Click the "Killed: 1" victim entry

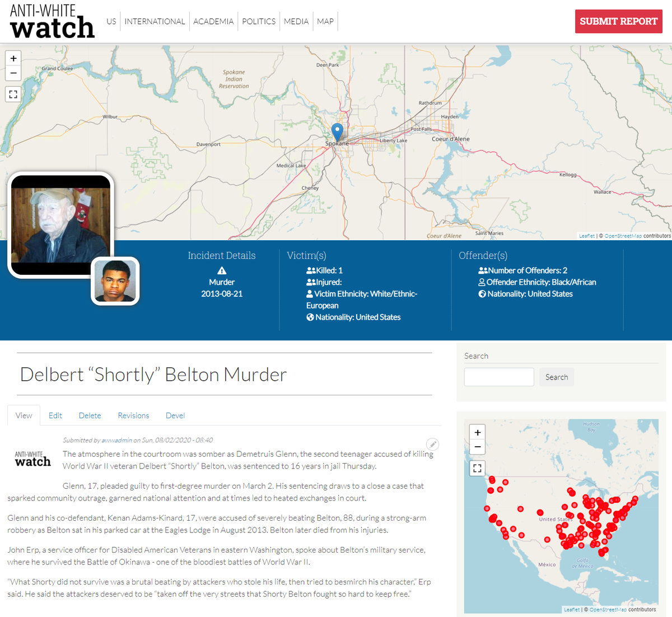[x=324, y=270]
